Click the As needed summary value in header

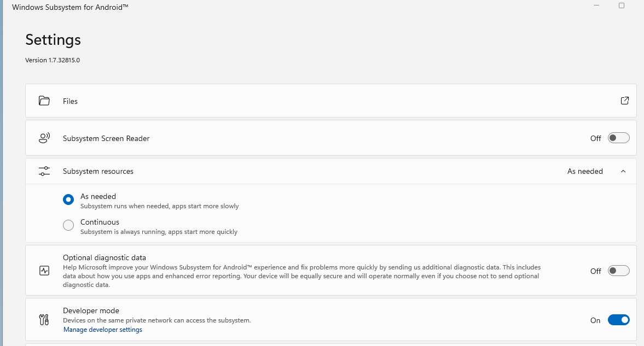click(x=585, y=172)
